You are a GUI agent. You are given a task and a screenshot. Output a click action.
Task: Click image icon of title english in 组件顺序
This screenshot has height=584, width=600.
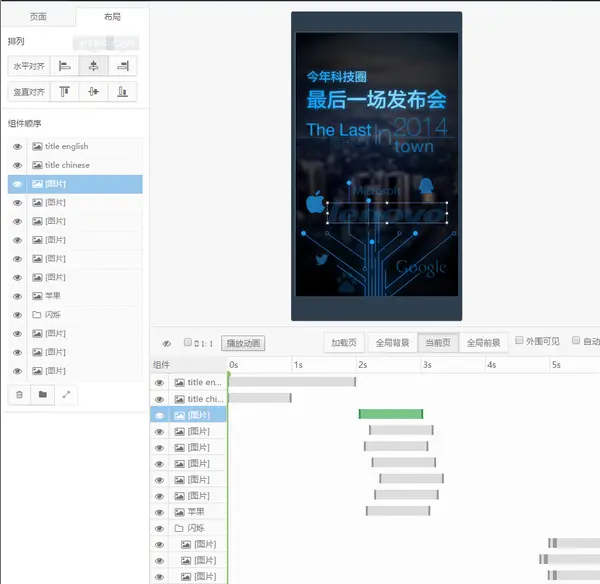point(37,146)
